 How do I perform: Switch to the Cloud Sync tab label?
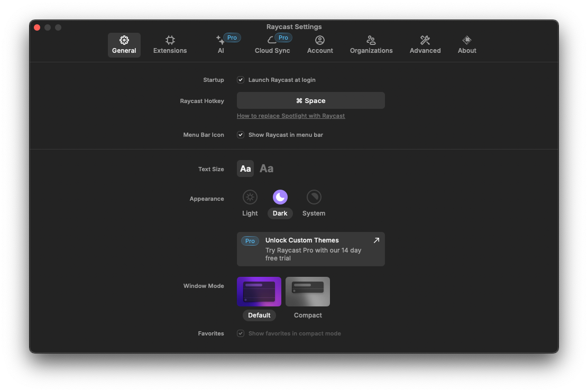click(272, 51)
